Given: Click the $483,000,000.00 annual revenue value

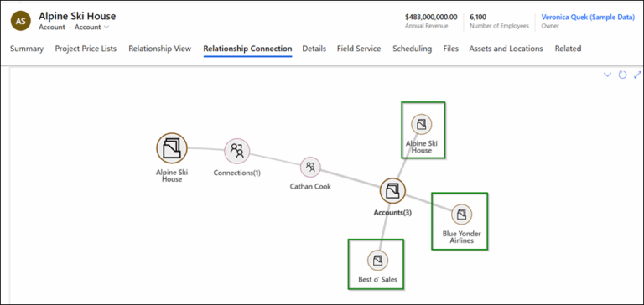Looking at the screenshot, I should tap(431, 18).
